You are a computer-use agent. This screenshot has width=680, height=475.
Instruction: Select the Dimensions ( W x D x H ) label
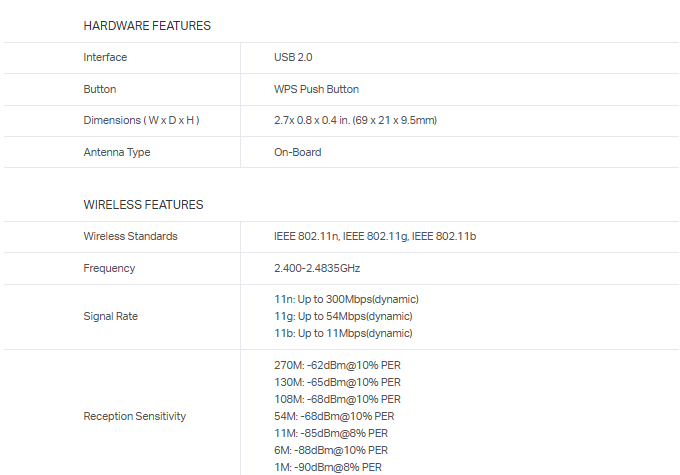[x=141, y=121]
